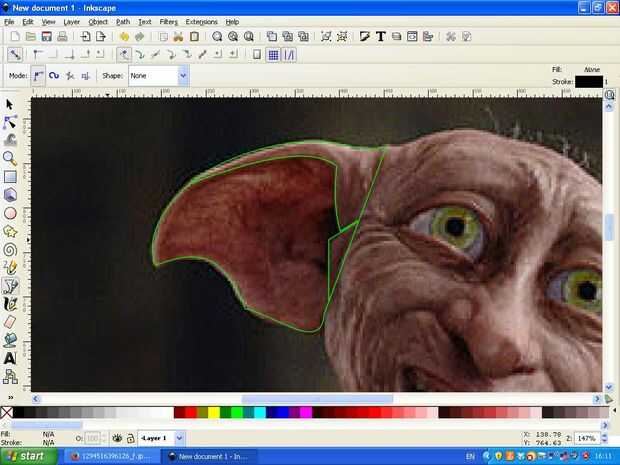This screenshot has height=465, width=620.
Task: Select the Zoom magnifier tool
Action: tap(9, 158)
